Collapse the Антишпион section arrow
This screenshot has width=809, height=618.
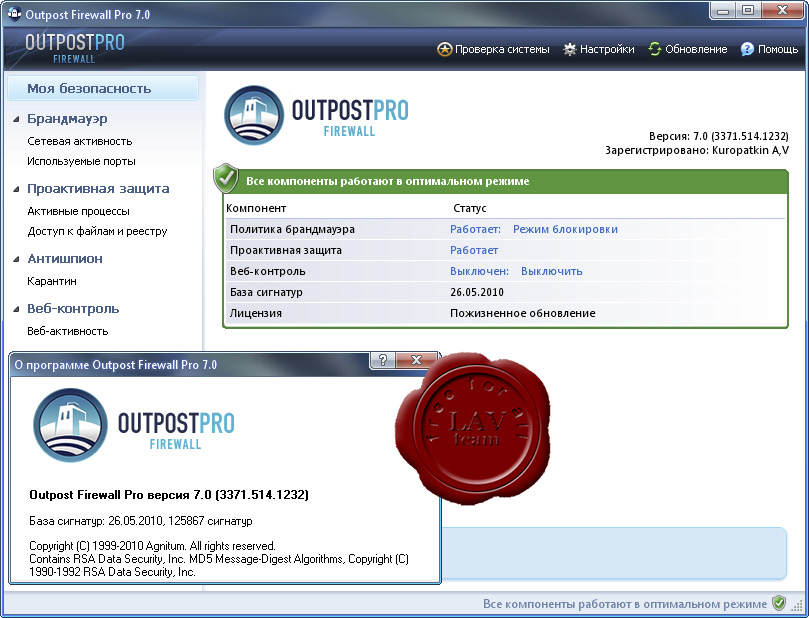click(17, 259)
